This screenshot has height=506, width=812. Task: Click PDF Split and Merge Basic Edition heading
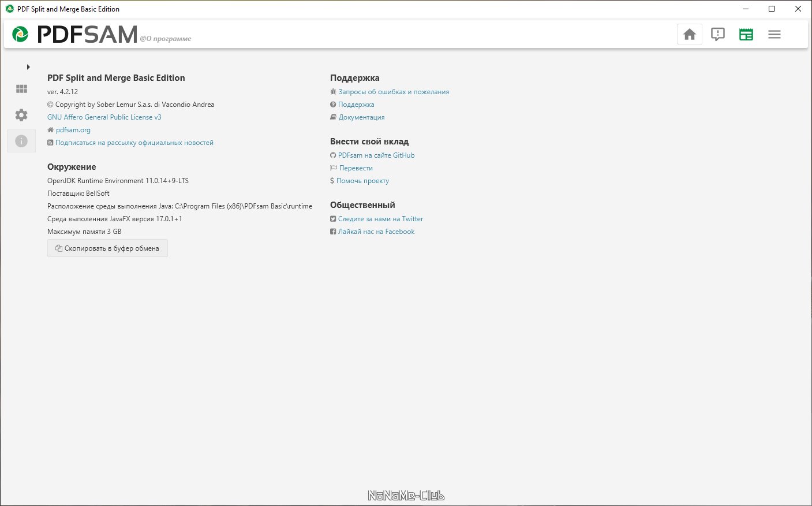click(x=116, y=78)
